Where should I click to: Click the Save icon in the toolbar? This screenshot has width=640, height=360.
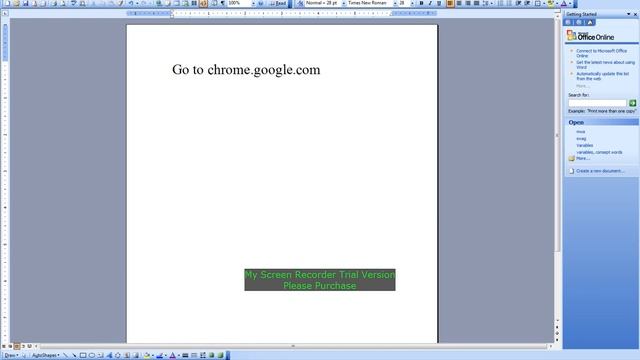click(25, 3)
